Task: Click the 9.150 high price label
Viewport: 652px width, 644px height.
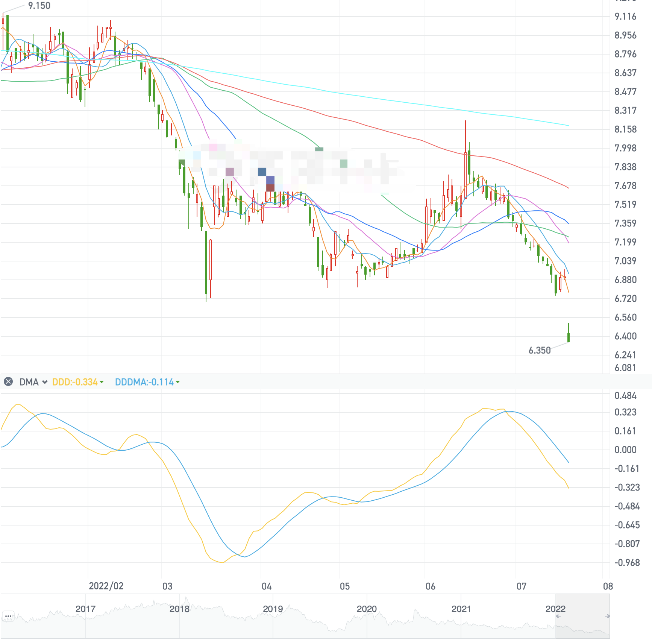Action: click(39, 6)
